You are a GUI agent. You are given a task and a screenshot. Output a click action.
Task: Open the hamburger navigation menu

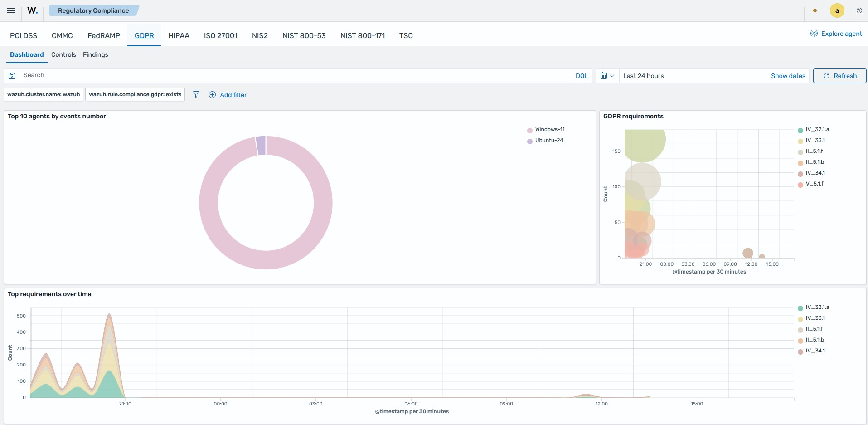(11, 10)
